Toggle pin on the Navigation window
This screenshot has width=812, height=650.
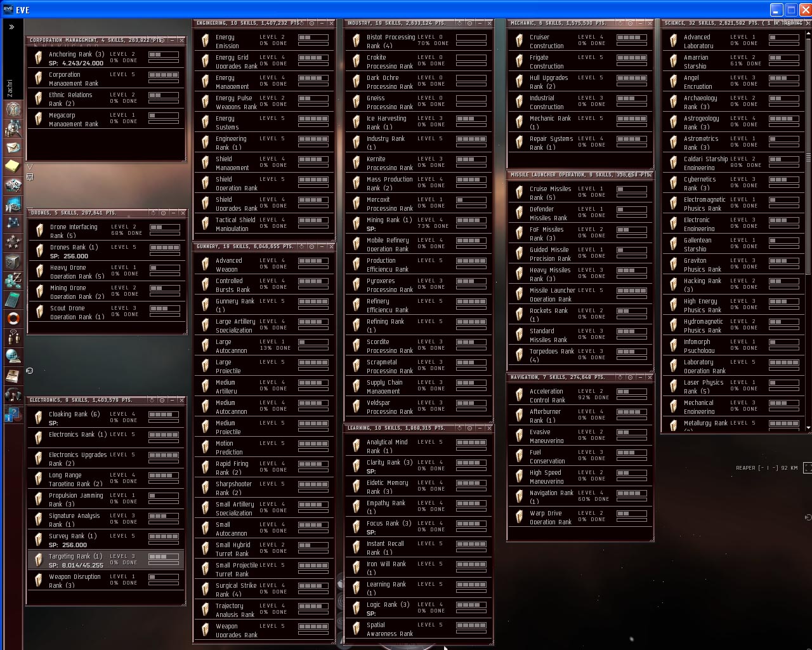tap(631, 377)
